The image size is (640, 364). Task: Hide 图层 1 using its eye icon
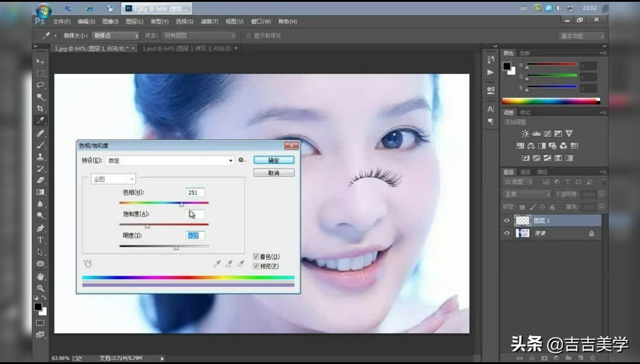tap(507, 221)
